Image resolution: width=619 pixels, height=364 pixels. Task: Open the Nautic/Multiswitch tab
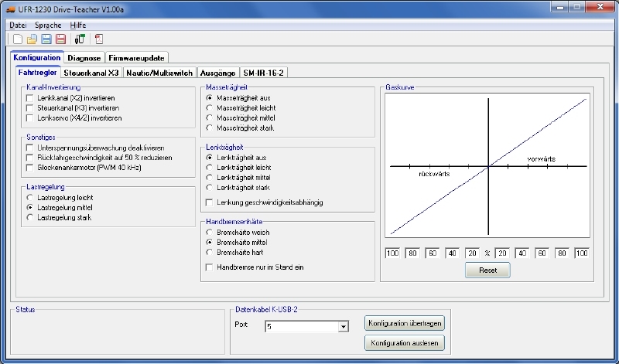point(160,73)
